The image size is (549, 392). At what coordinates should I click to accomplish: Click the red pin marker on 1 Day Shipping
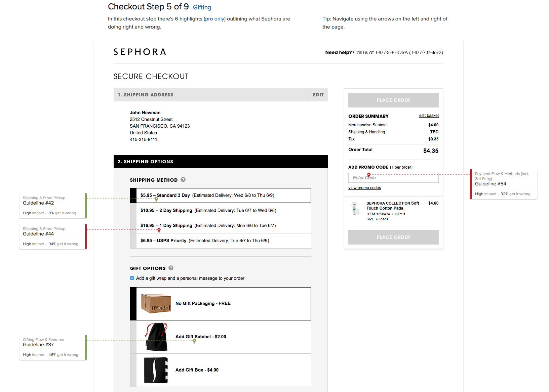click(x=159, y=230)
